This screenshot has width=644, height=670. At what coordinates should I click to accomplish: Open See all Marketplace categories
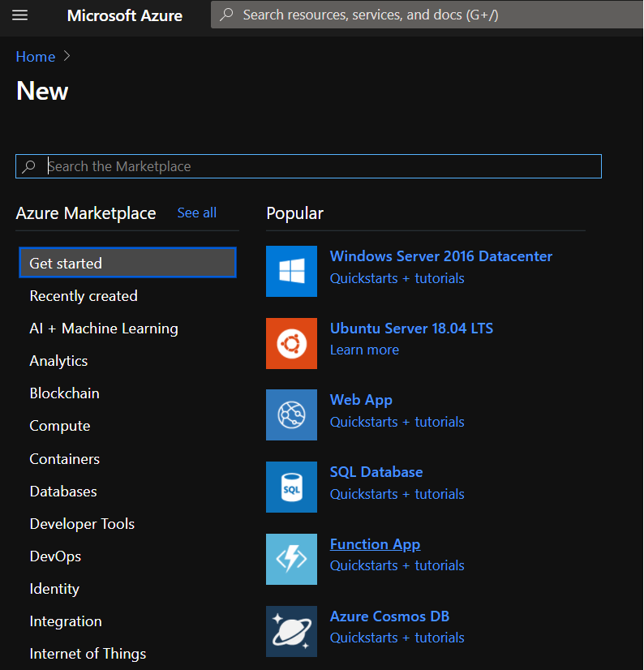(x=196, y=213)
